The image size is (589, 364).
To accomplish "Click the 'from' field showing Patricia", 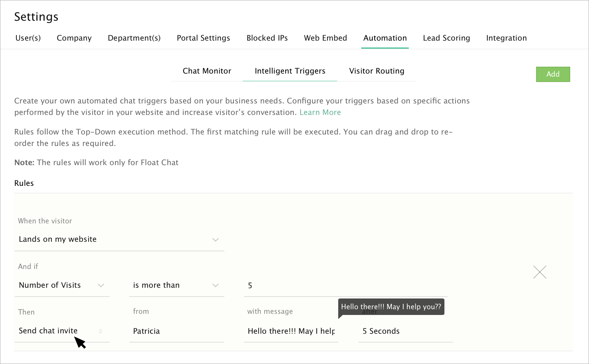I will (176, 331).
